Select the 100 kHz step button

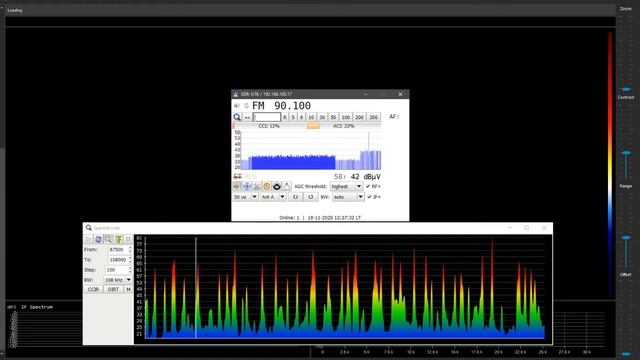tap(345, 117)
